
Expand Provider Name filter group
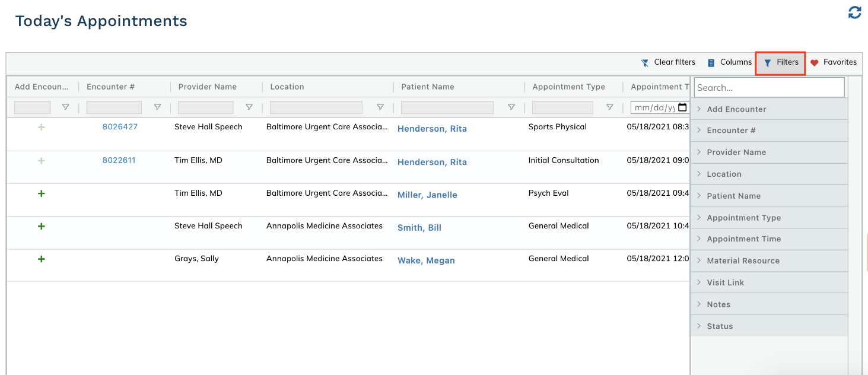700,152
